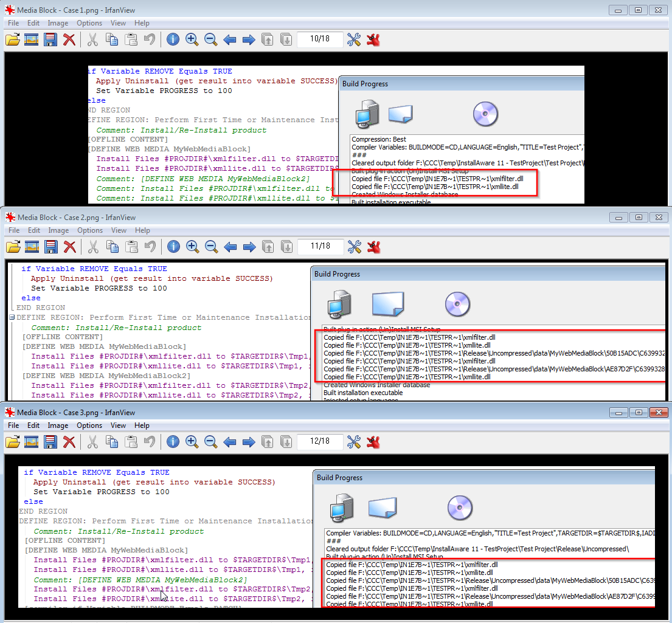Zoom in using Case 3 window toolbar
Image resolution: width=672 pixels, height=623 pixels.
coord(192,442)
